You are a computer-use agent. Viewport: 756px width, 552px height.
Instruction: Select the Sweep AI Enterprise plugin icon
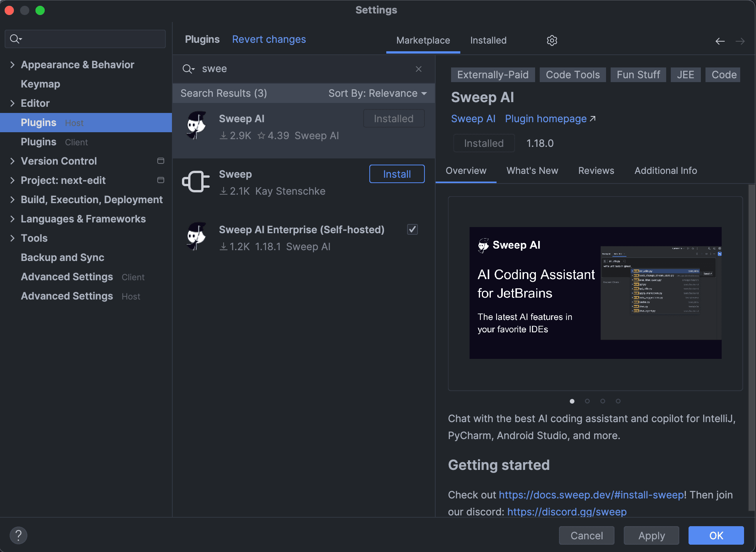pos(196,237)
